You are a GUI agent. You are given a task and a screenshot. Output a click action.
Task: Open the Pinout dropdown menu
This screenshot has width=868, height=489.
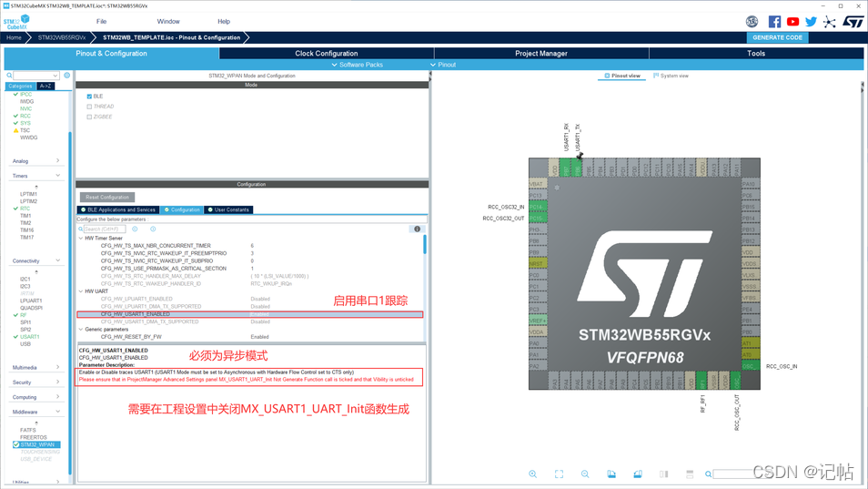443,65
